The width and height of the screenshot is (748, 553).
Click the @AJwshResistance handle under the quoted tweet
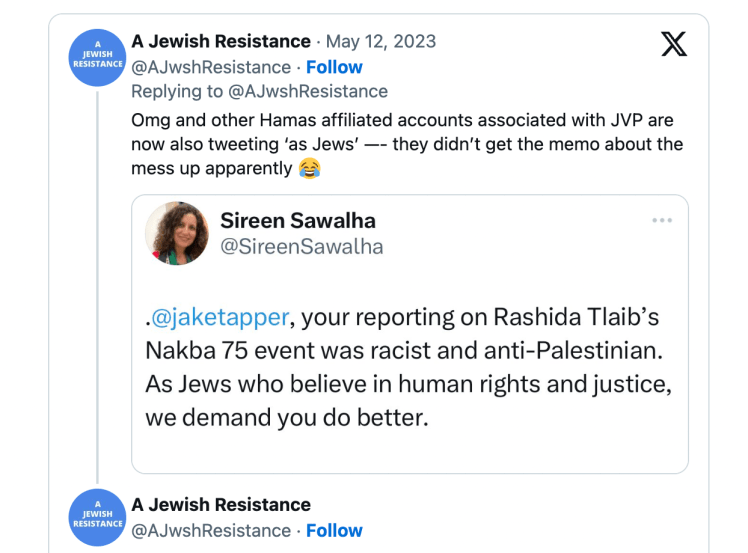coord(211,530)
